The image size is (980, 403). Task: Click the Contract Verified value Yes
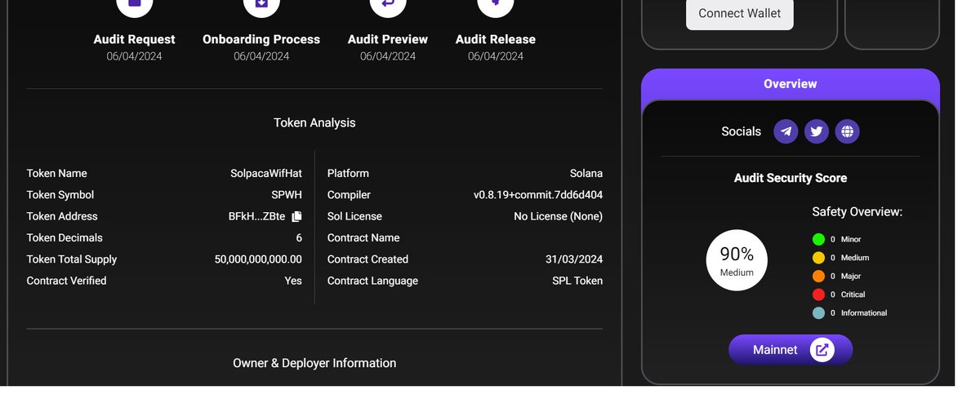[293, 281]
